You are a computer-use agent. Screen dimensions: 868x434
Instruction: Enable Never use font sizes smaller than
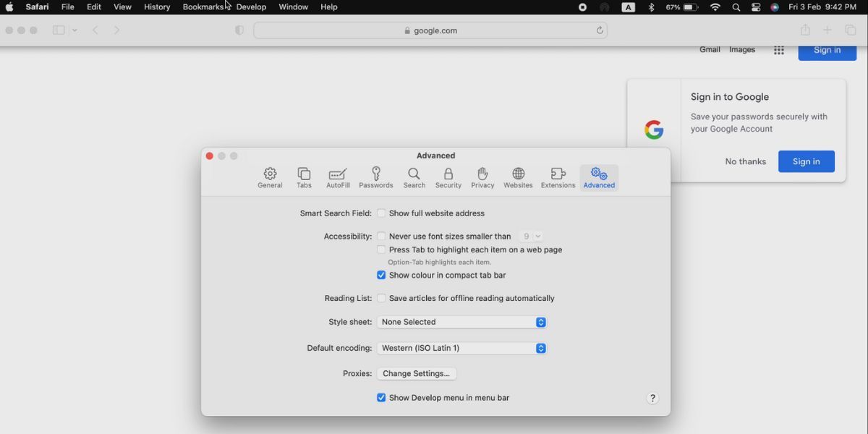pyautogui.click(x=381, y=237)
